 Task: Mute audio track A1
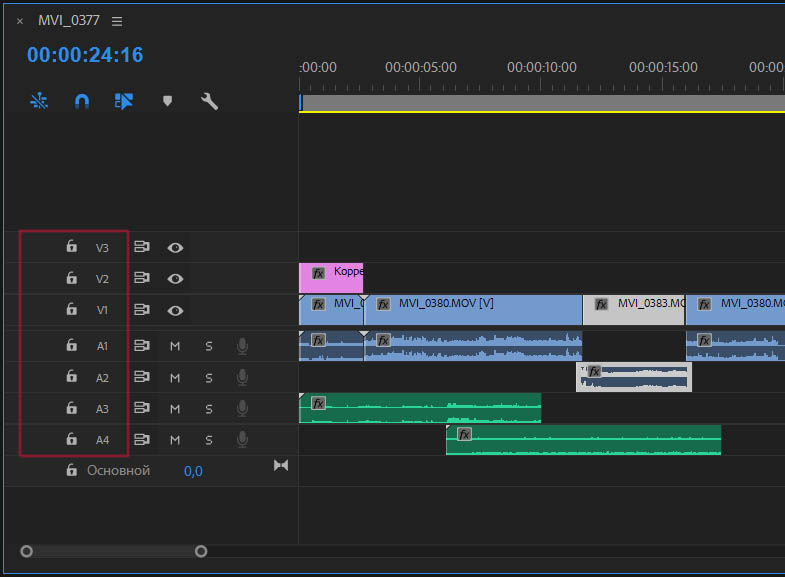(175, 346)
